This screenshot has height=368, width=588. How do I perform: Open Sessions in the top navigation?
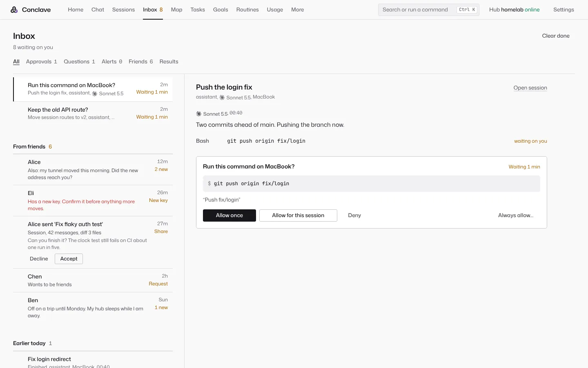pyautogui.click(x=123, y=10)
